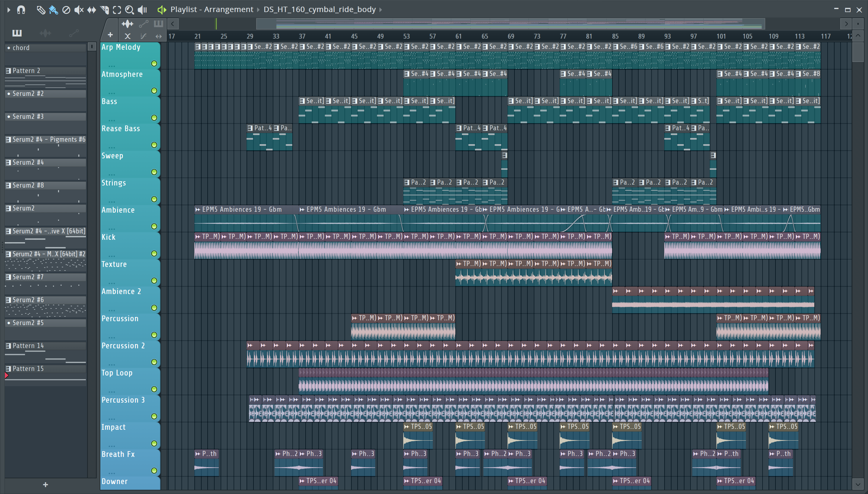
Task: Select the Playback speaker tool
Action: tap(142, 10)
